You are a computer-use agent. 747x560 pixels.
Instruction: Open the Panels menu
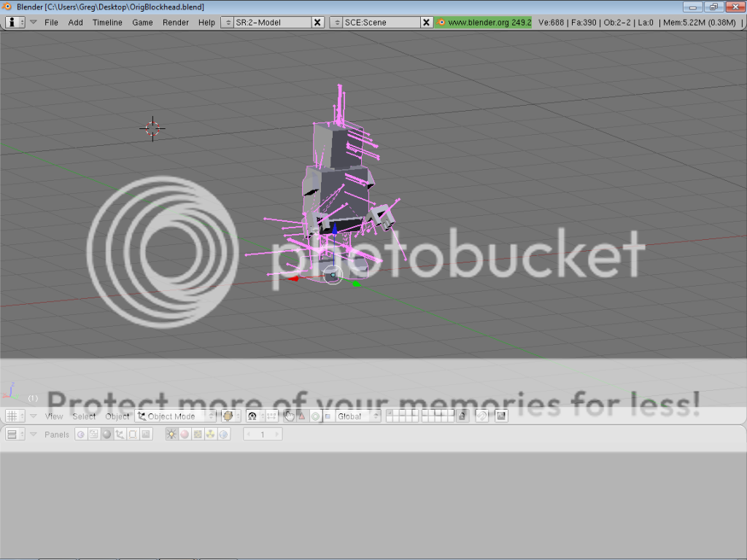57,435
